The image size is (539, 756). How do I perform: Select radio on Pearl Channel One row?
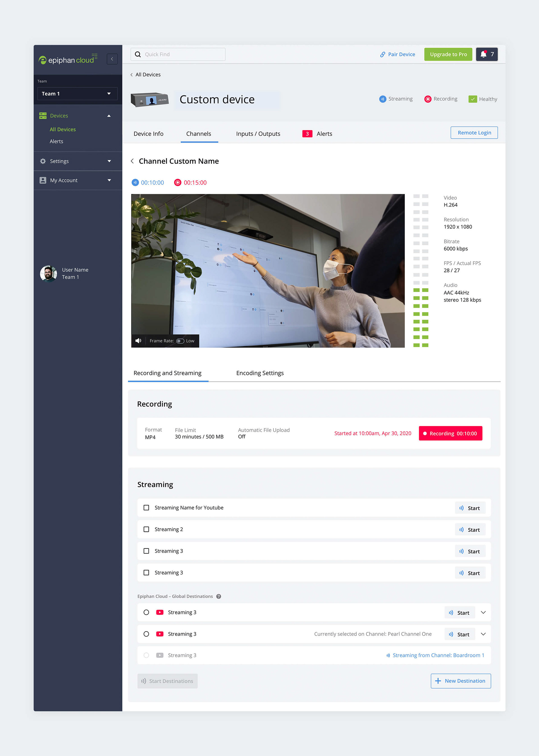[x=146, y=634]
